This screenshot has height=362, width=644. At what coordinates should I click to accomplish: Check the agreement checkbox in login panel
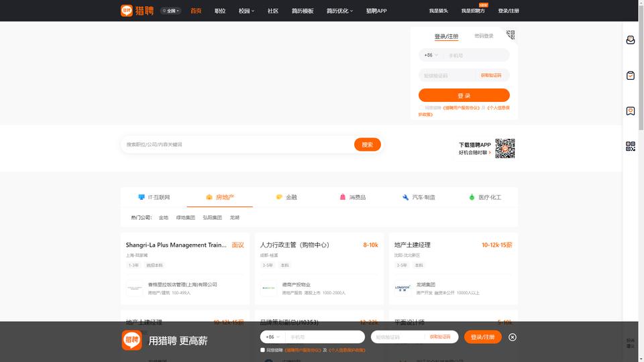tap(421, 108)
